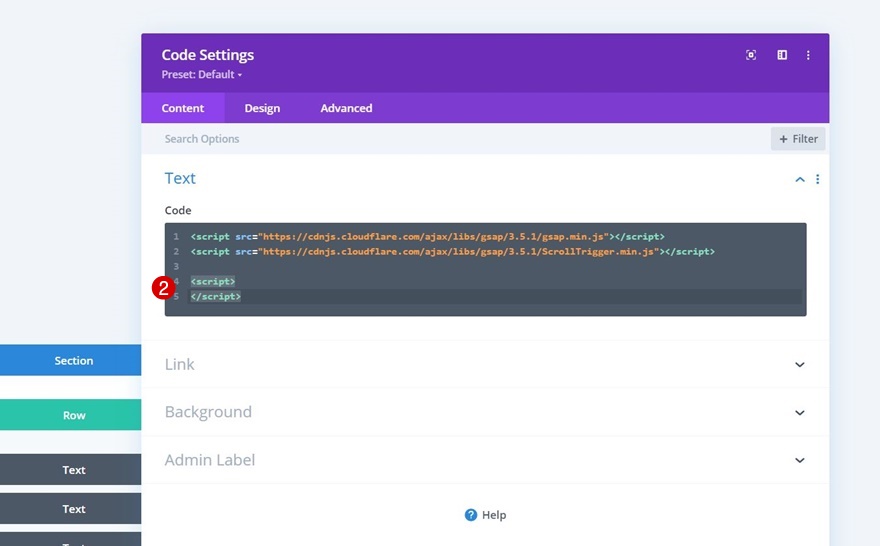
Task: Click the Help link
Action: point(494,515)
